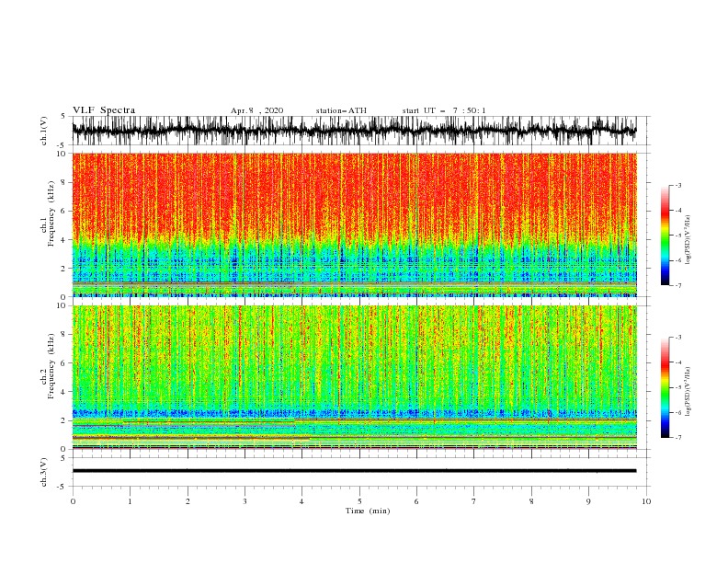The width and height of the screenshot is (728, 563).
Task: Click the '10' tick on the time axis
Action: pos(646,501)
